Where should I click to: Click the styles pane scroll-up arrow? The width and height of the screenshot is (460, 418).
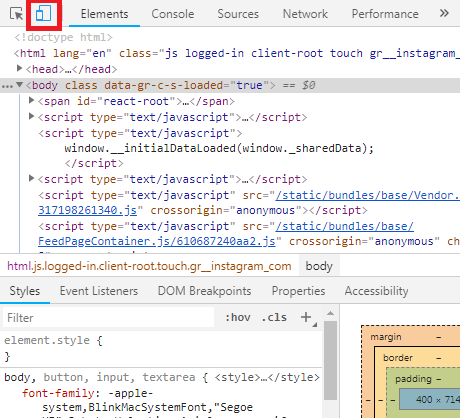[330, 313]
